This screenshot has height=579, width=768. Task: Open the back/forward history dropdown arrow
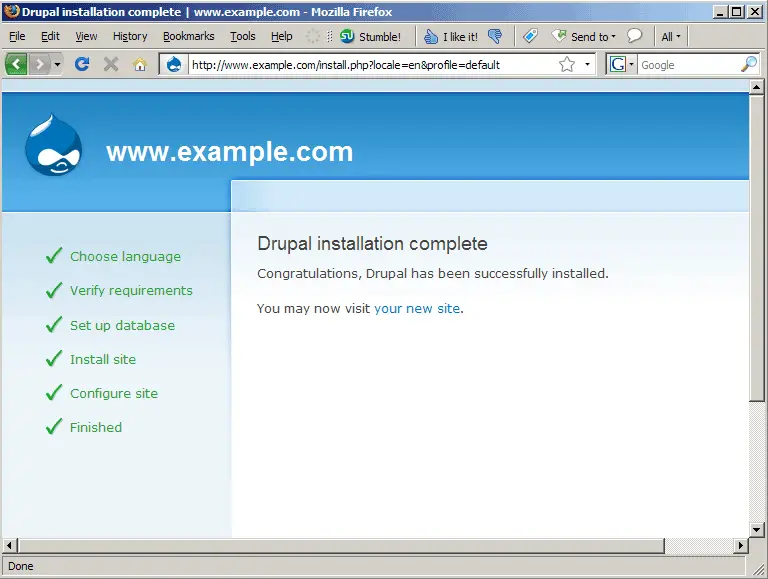(x=57, y=64)
